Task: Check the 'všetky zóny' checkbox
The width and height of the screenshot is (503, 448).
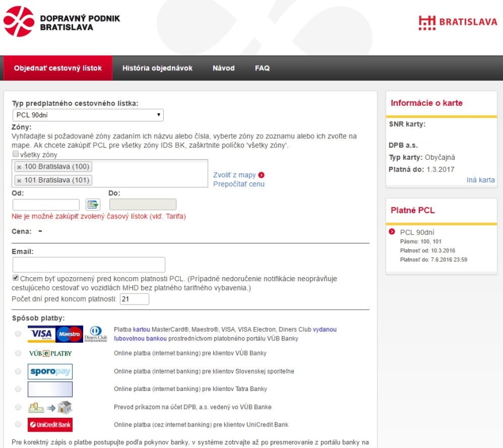Action: pyautogui.click(x=16, y=155)
